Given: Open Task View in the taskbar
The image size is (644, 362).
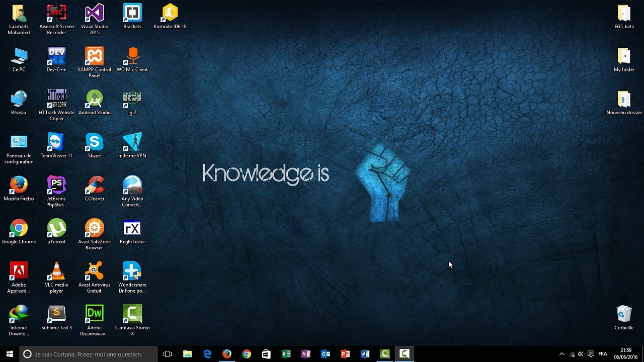Looking at the screenshot, I should click(168, 354).
